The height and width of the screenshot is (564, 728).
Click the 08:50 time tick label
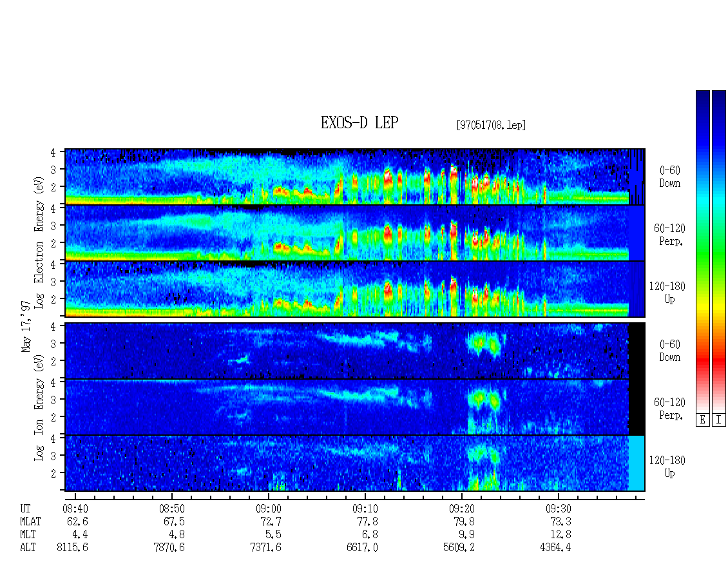172,509
